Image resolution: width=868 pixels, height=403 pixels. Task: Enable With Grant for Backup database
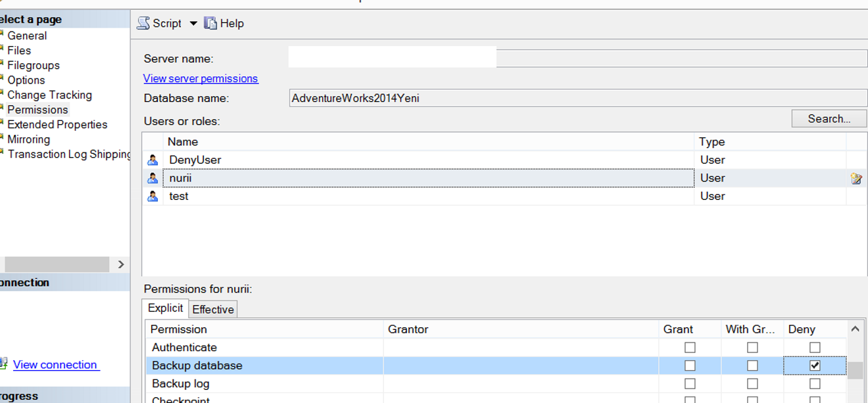click(x=752, y=366)
